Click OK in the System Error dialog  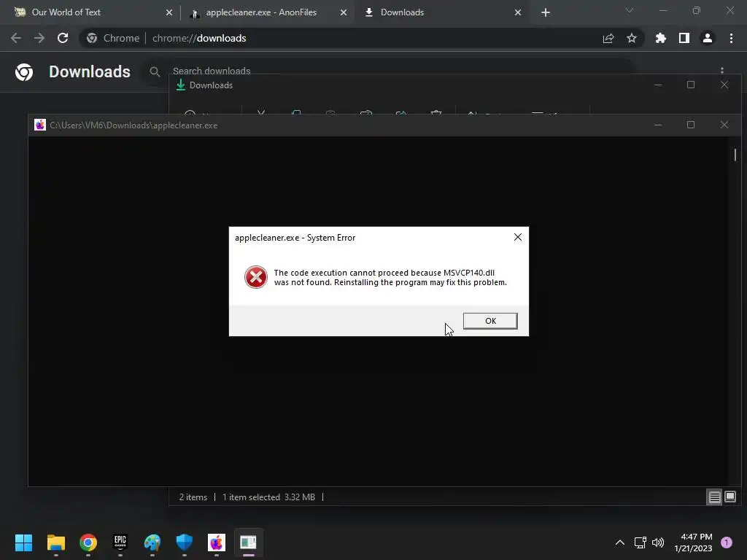point(490,321)
